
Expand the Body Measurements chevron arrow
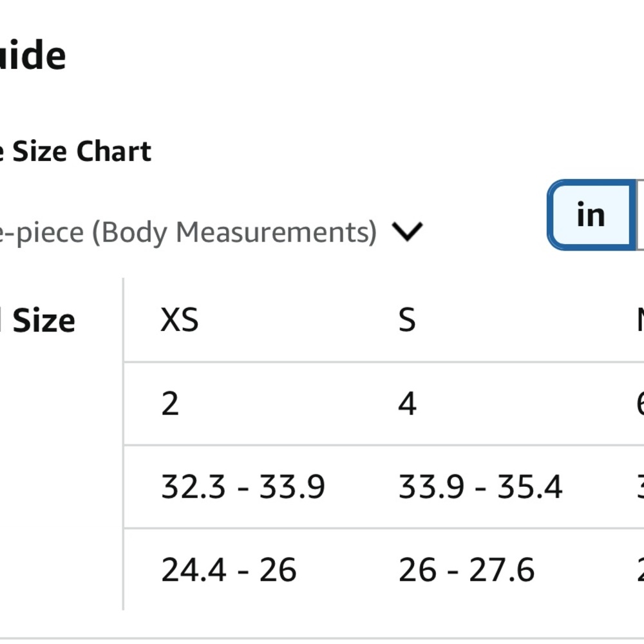(407, 231)
